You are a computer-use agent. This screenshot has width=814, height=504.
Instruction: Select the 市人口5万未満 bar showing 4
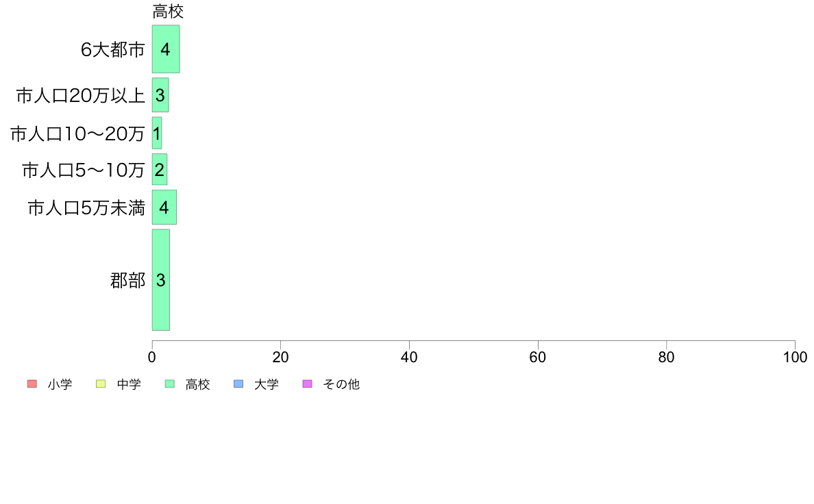[164, 207]
